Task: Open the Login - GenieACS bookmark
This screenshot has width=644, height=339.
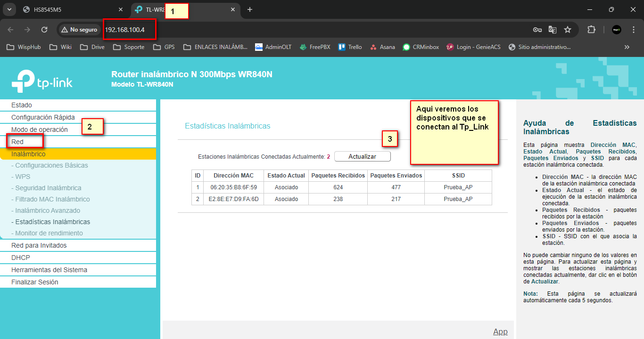Action: (473, 47)
